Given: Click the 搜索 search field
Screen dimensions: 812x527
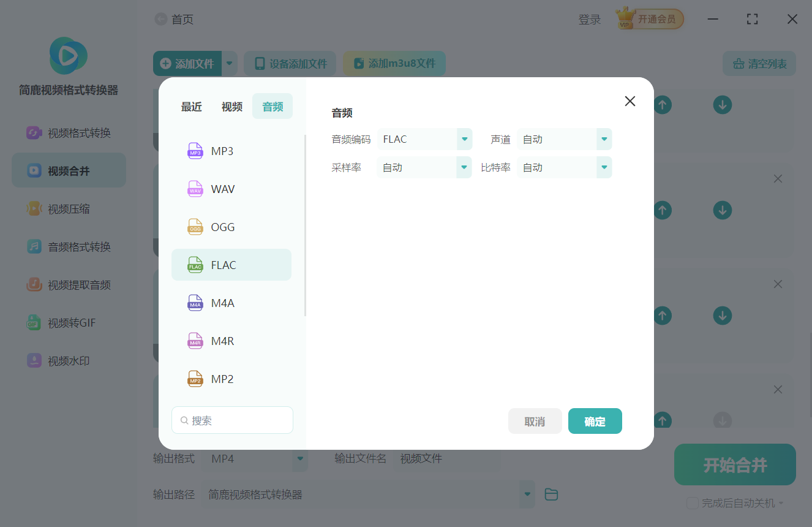Looking at the screenshot, I should click(x=232, y=420).
